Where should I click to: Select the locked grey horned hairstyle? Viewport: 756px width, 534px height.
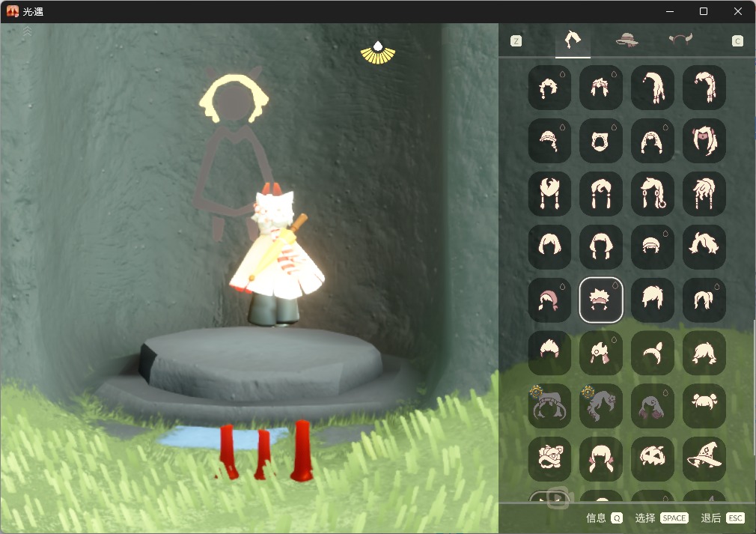pos(549,406)
